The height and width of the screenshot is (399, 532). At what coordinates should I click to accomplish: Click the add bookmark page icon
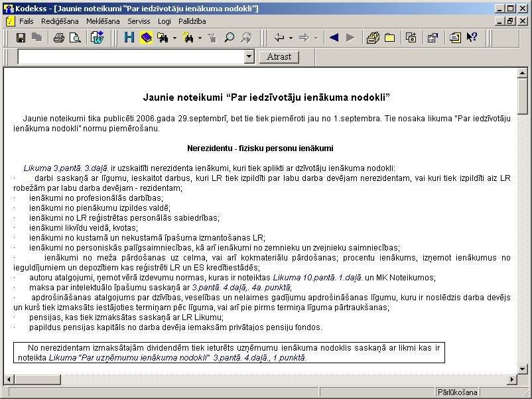(411, 38)
